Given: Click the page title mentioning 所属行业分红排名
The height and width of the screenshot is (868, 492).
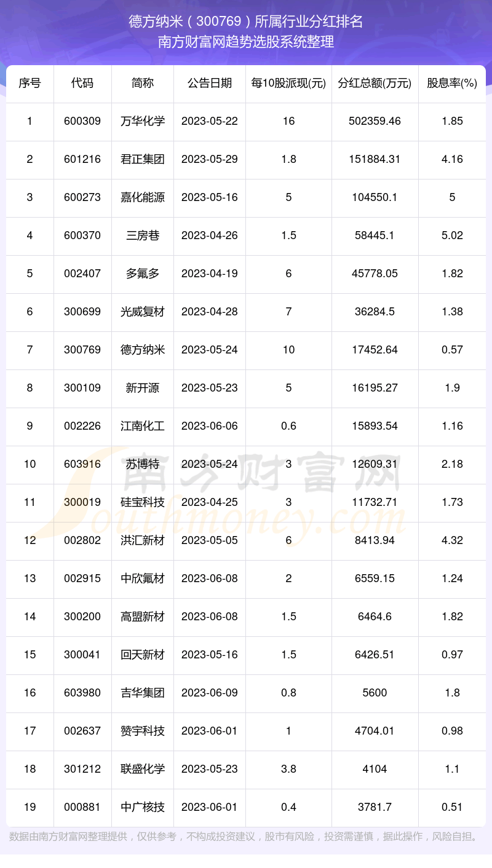Looking at the screenshot, I should (x=246, y=22).
